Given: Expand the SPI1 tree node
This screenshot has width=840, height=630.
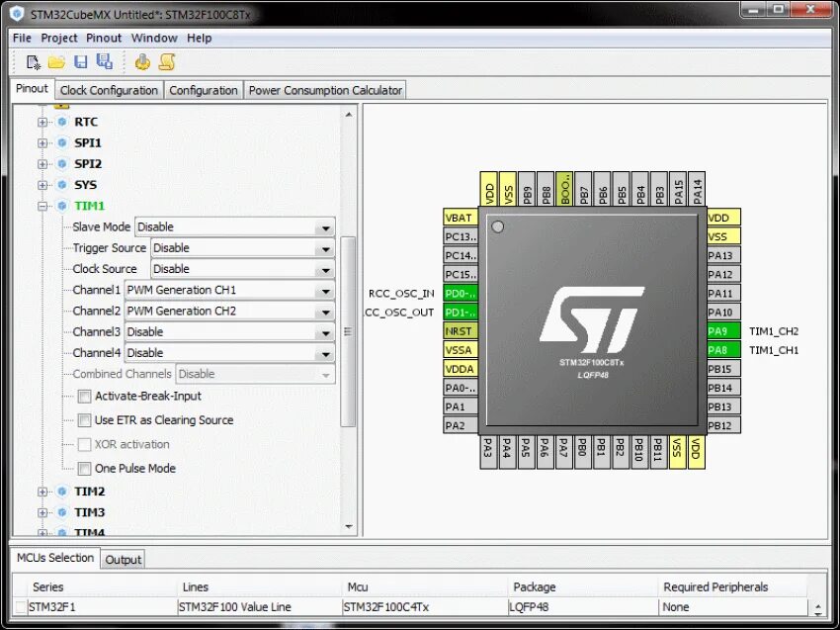Looking at the screenshot, I should pos(42,142).
